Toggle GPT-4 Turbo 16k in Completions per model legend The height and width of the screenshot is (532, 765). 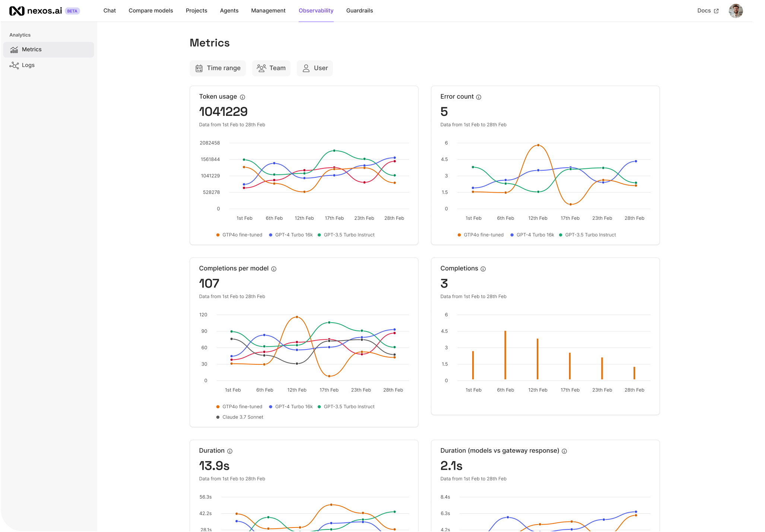tap(291, 406)
